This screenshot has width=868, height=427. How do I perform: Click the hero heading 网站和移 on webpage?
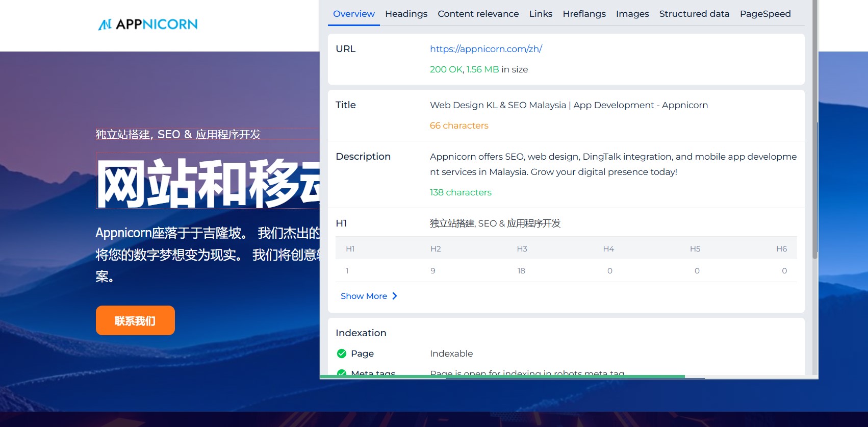(x=208, y=184)
